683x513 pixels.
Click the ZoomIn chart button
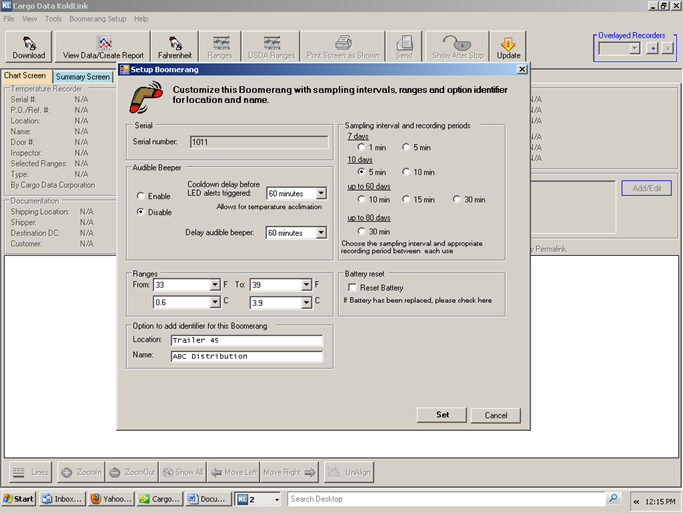coord(81,472)
